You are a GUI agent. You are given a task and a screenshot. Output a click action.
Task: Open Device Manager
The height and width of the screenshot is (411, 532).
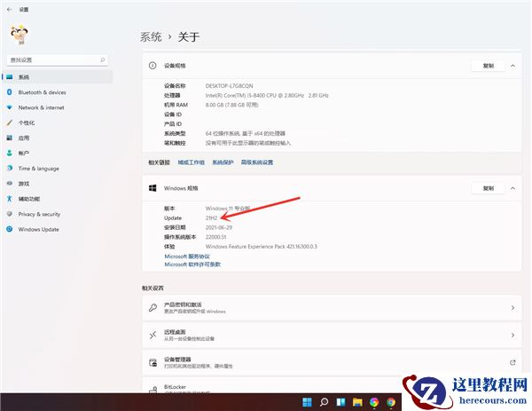(x=332, y=363)
